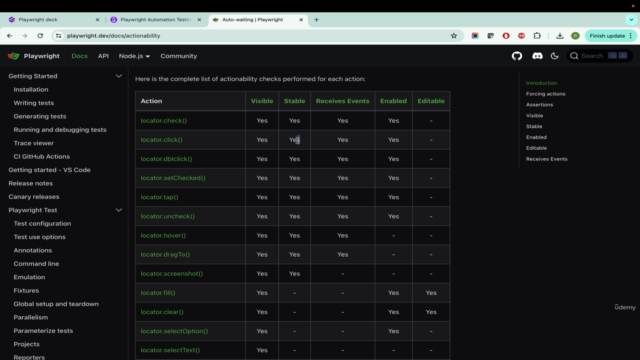Open the locator.selectOption() link
Screen dimensions: 640x360
click(x=174, y=331)
